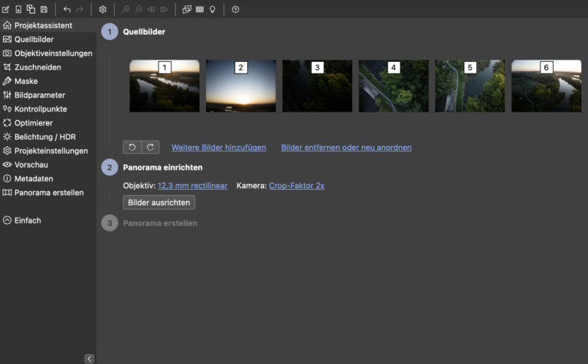
Task: Select source image thumbnail 1
Action: tap(165, 86)
